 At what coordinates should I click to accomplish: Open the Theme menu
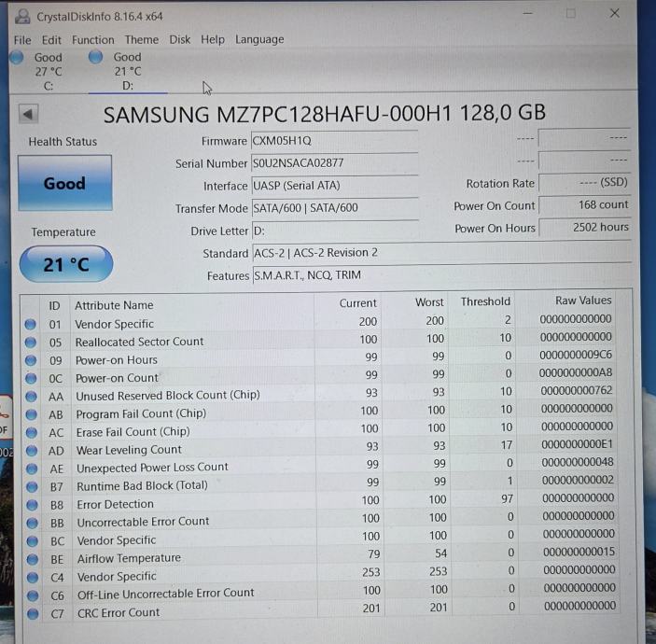142,40
